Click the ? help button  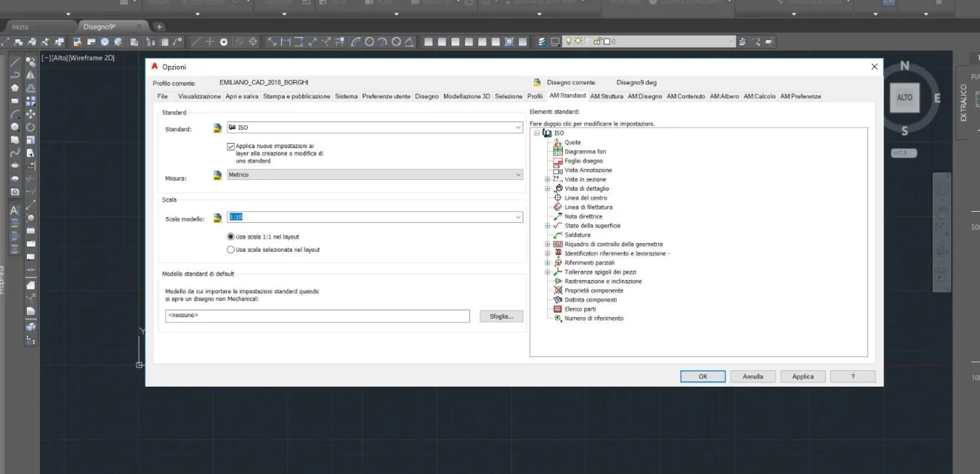[852, 376]
